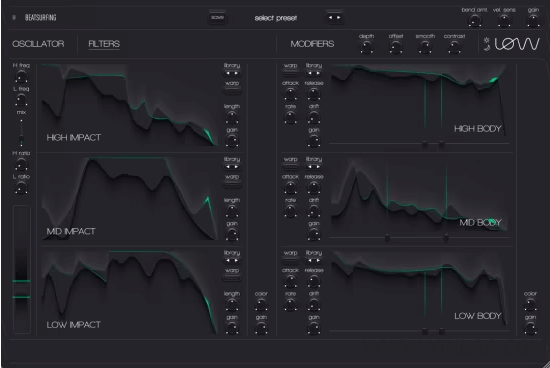
Task: Click the LOW BODY library arrows
Action: tap(314, 261)
